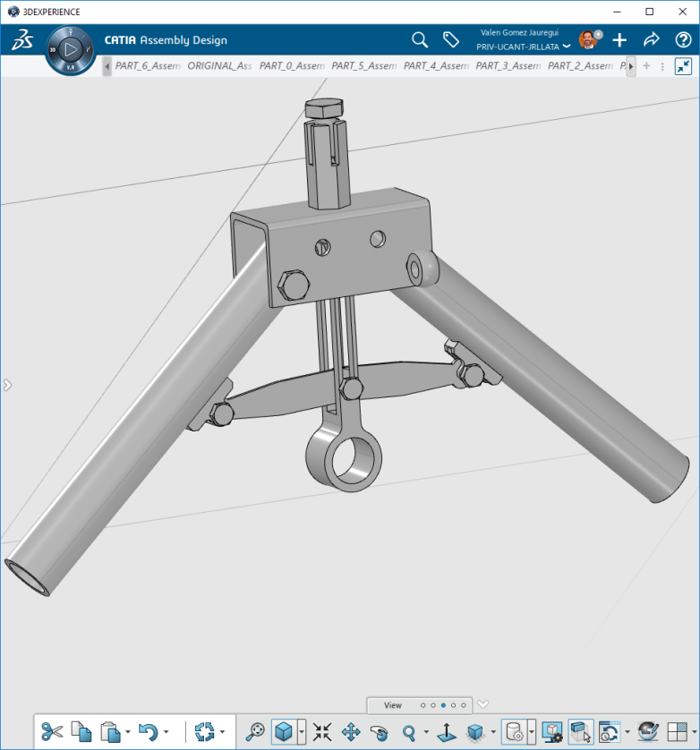Click the user profile avatar

[x=588, y=39]
